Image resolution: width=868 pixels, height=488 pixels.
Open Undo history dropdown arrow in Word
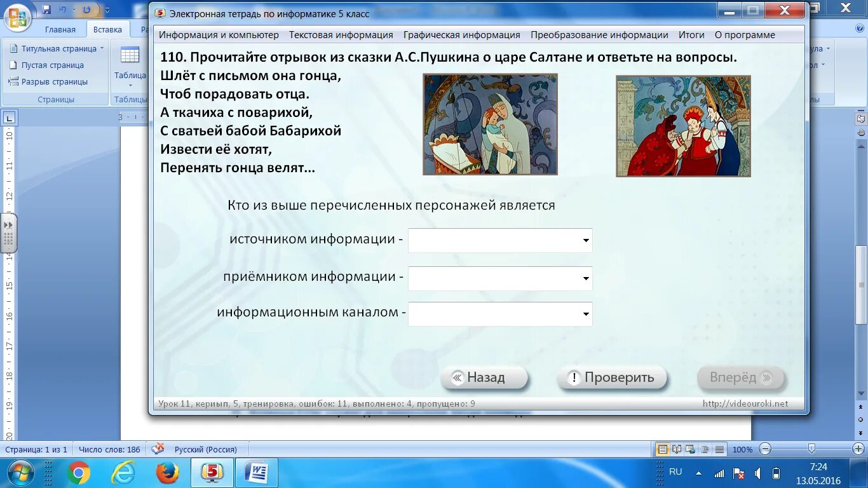(x=74, y=11)
